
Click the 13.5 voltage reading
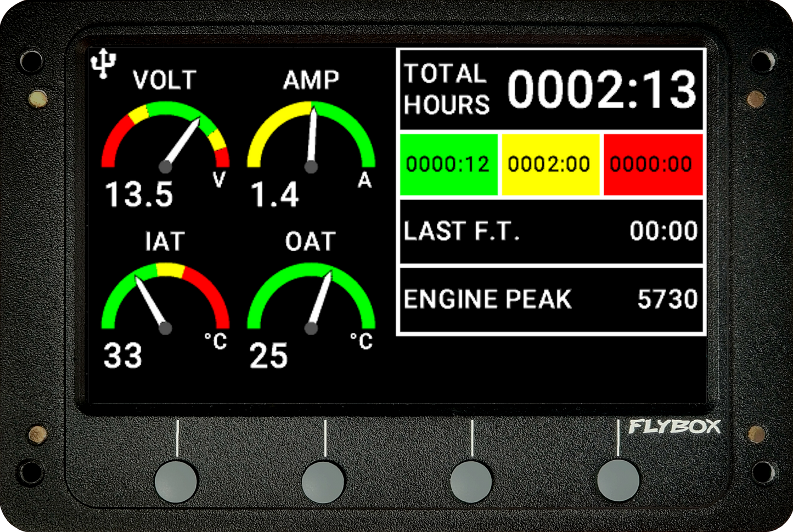click(139, 195)
